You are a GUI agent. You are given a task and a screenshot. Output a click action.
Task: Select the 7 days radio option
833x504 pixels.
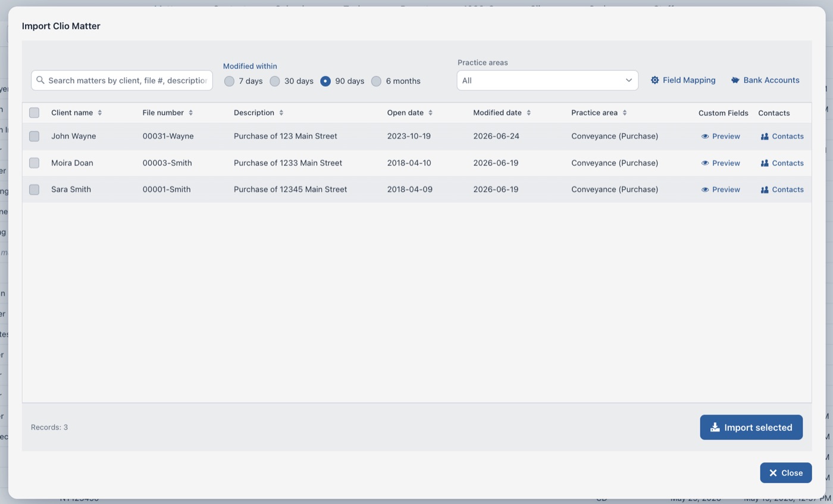pyautogui.click(x=229, y=81)
